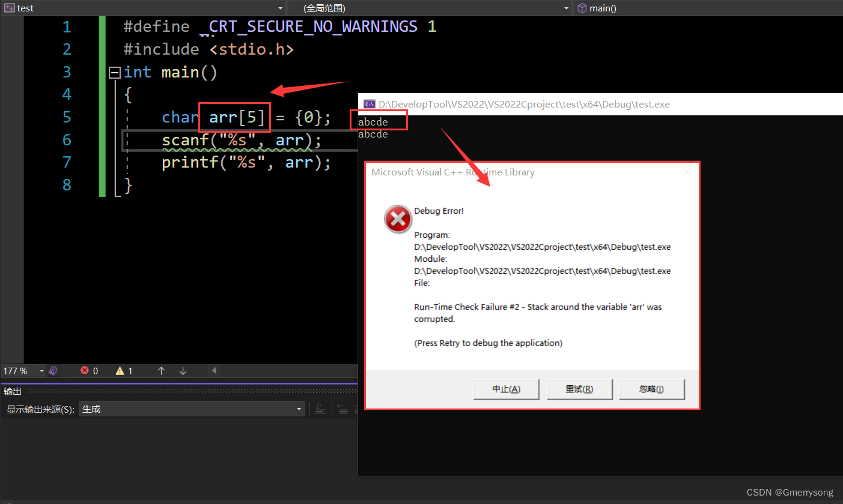
Task: Click the 显示输出来源(S): label
Action: (x=41, y=409)
